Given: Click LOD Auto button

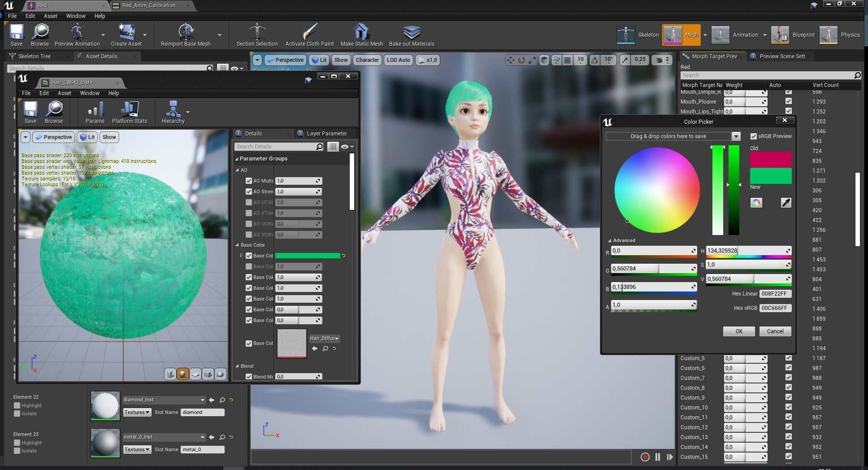Looking at the screenshot, I should (398, 60).
